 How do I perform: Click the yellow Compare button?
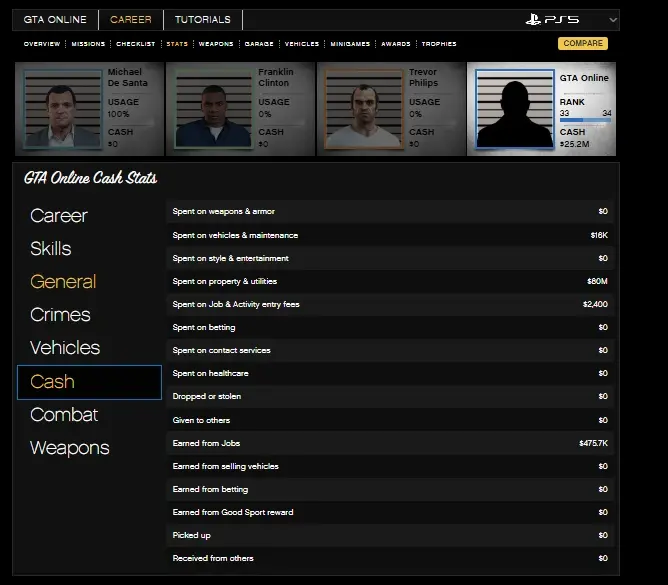582,44
